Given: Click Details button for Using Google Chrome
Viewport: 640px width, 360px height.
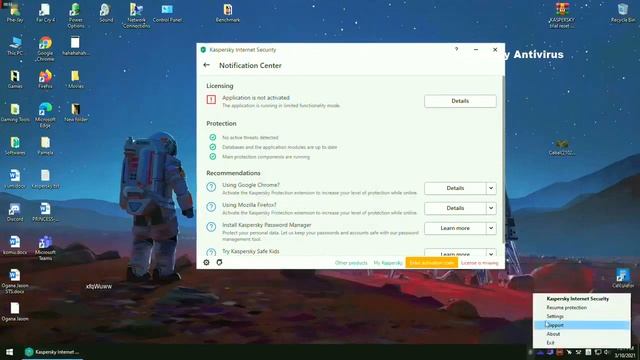Looking at the screenshot, I should tap(455, 188).
